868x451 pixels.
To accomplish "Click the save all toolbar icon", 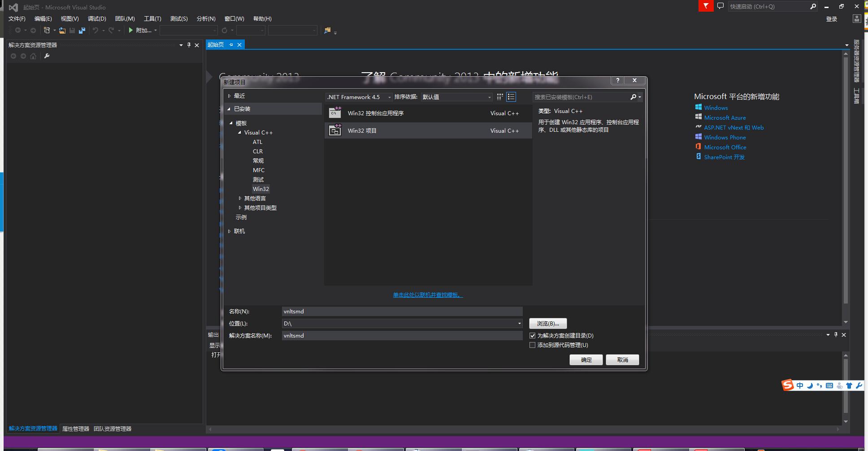I will [x=82, y=30].
